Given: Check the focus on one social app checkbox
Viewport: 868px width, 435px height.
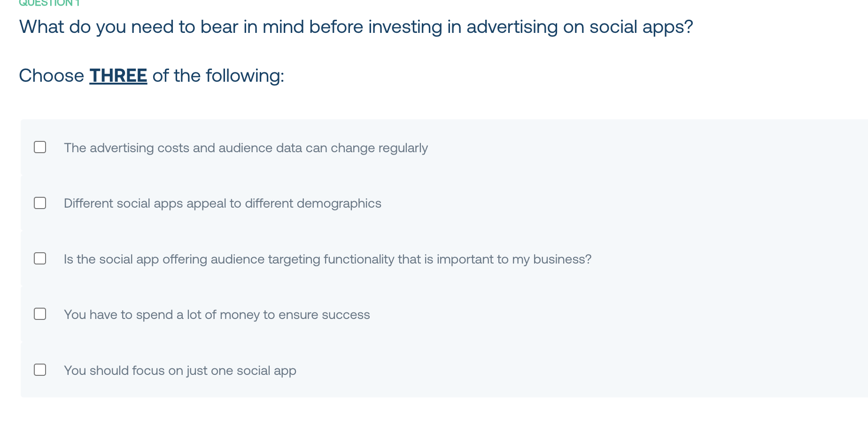Looking at the screenshot, I should tap(40, 370).
